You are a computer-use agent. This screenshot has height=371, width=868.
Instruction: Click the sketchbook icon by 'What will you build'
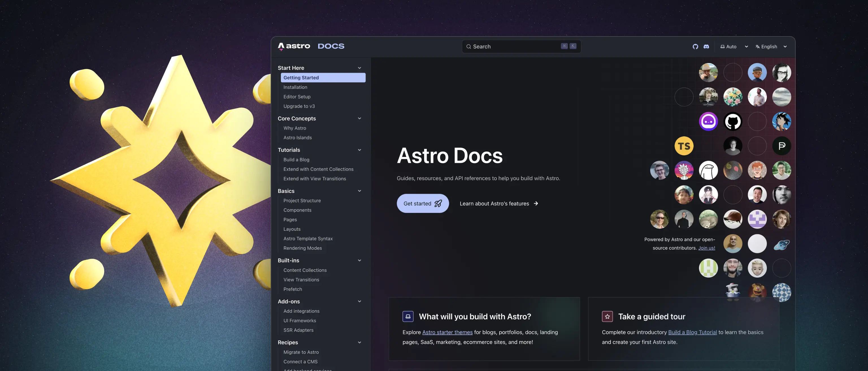[x=408, y=316]
